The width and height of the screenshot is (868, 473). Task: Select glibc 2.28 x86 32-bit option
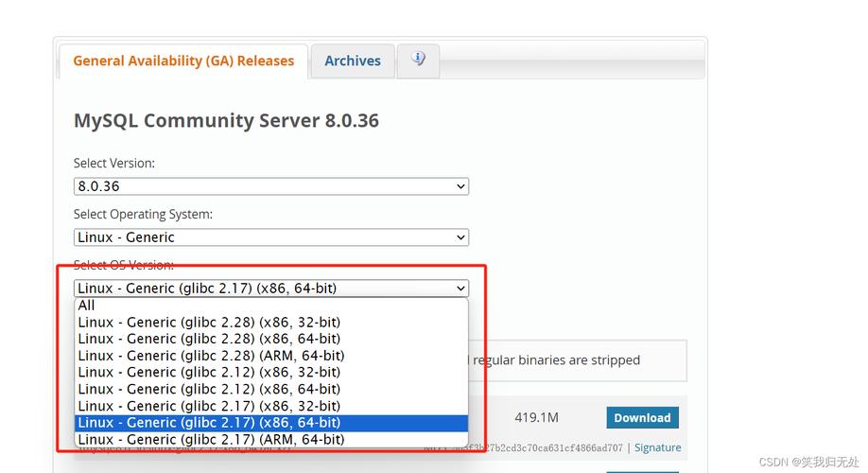click(x=271, y=322)
